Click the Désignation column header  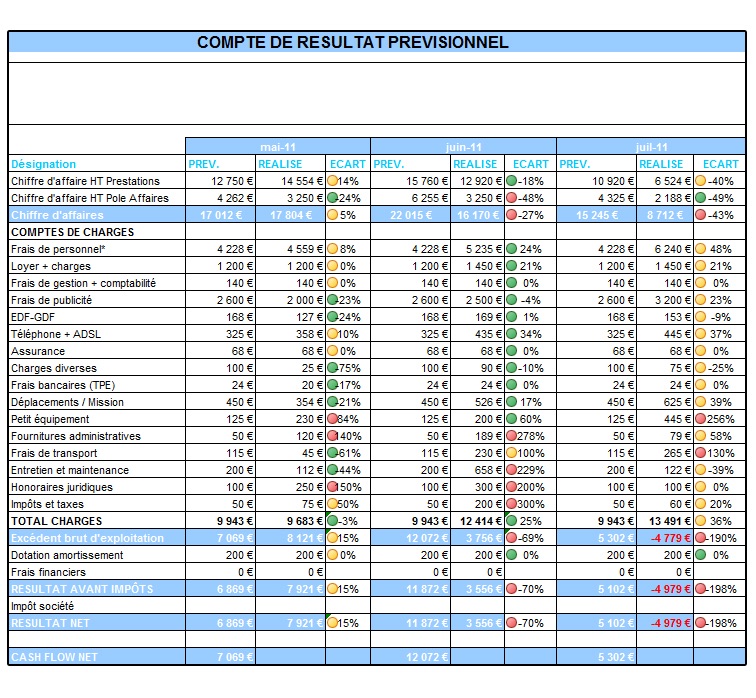click(x=43, y=164)
